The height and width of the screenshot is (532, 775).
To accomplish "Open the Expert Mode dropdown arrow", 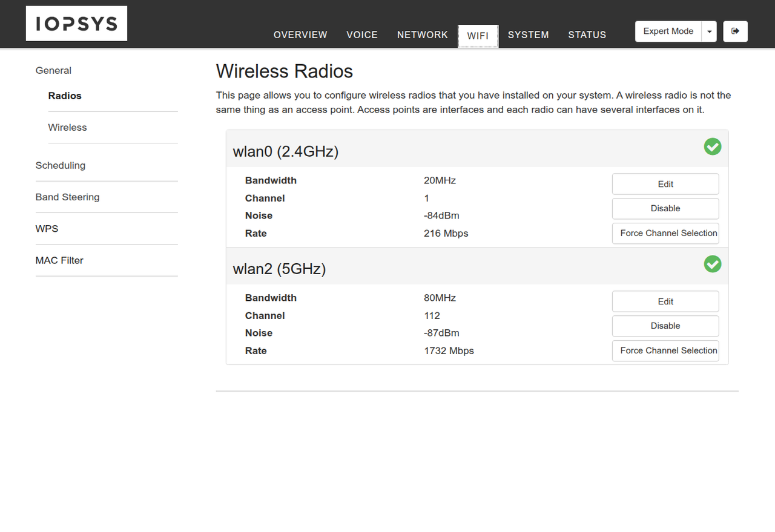I will click(x=709, y=31).
